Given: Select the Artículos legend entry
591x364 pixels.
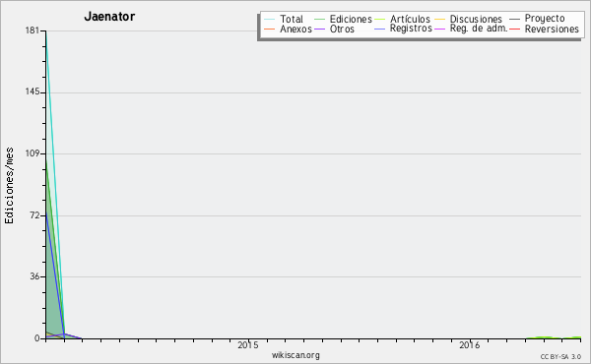Looking at the screenshot, I should tap(410, 19).
